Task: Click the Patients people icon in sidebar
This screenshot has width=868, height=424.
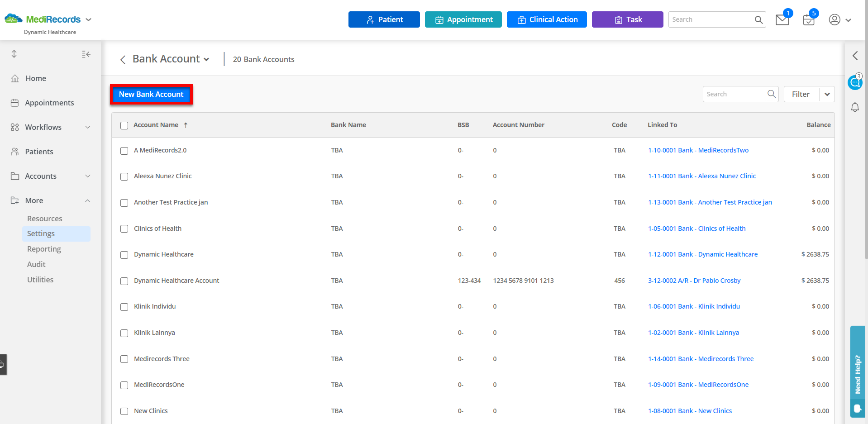Action: click(x=15, y=152)
